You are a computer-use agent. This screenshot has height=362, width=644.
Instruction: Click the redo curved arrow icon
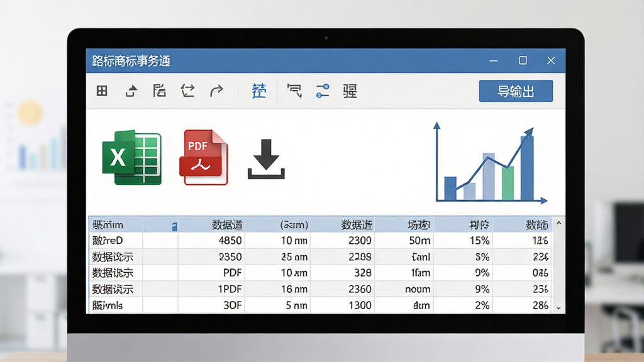tap(216, 90)
